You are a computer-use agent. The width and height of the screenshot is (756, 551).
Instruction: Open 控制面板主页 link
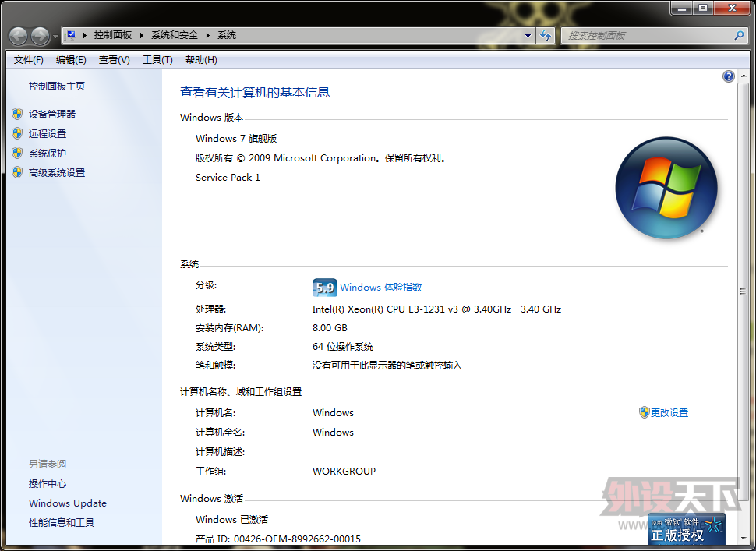coord(57,87)
